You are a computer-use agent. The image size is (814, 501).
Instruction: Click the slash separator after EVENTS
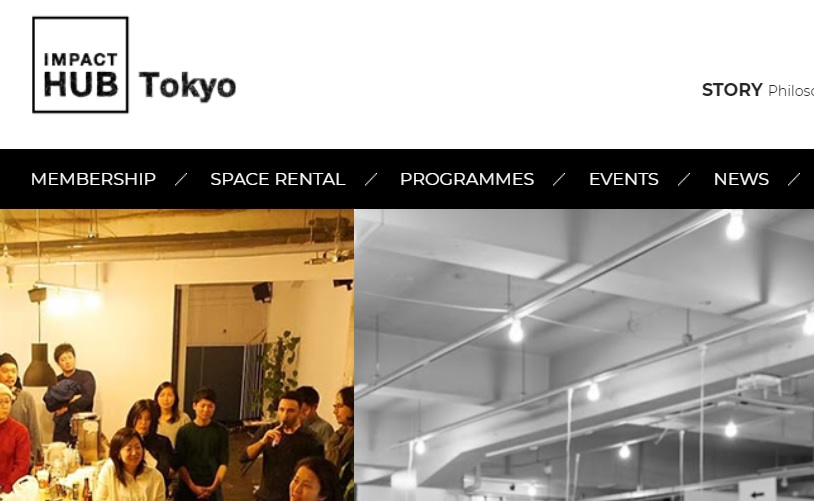pos(684,179)
